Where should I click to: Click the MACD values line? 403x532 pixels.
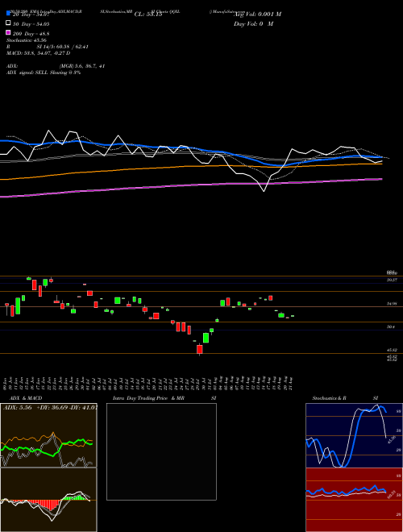(39, 53)
